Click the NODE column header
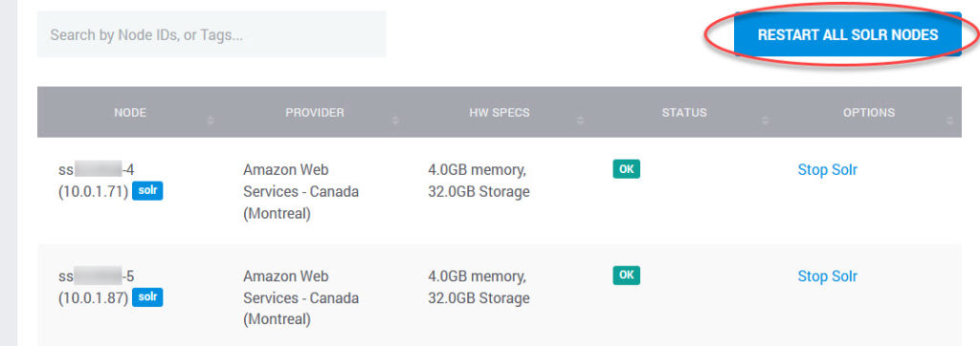The height and width of the screenshot is (346, 980). pos(130,113)
